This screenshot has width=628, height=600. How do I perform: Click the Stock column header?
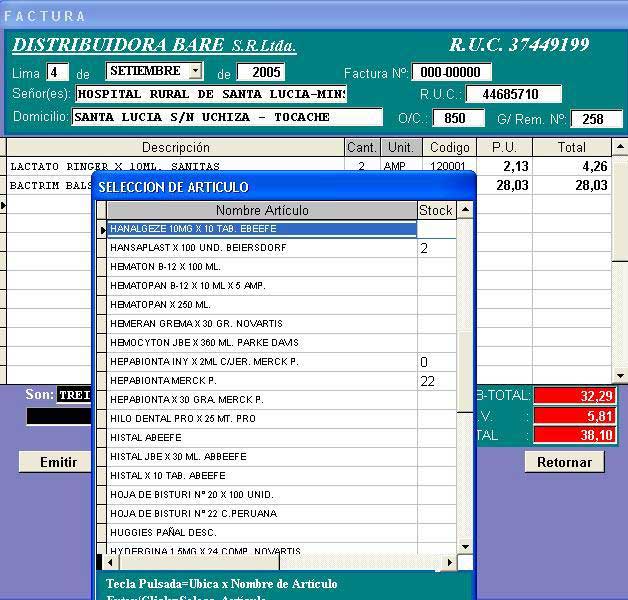tap(436, 210)
